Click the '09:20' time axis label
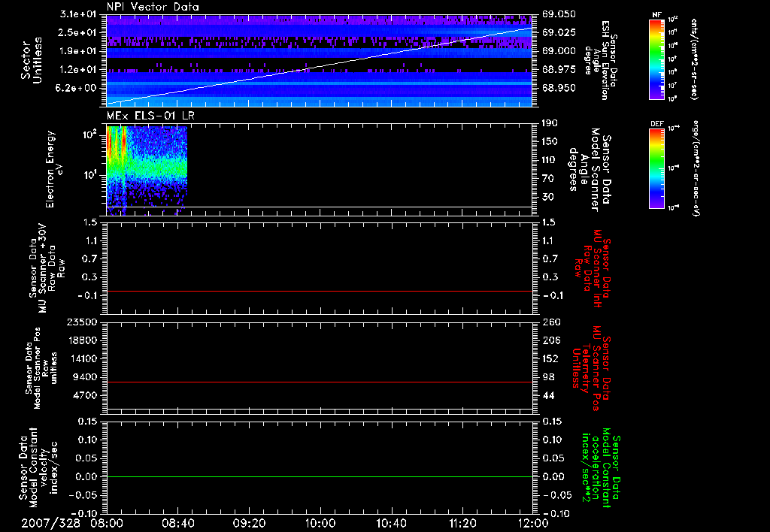Image resolution: width=770 pixels, height=532 pixels. click(249, 523)
